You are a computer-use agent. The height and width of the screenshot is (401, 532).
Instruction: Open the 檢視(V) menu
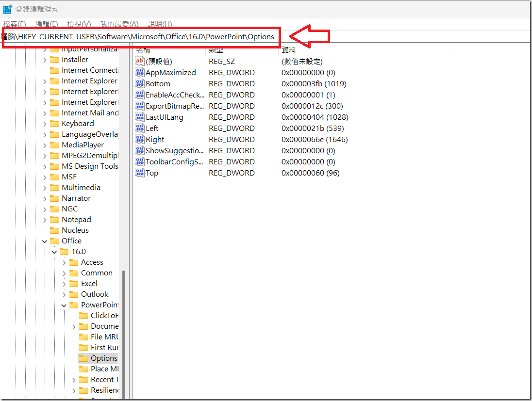79,24
